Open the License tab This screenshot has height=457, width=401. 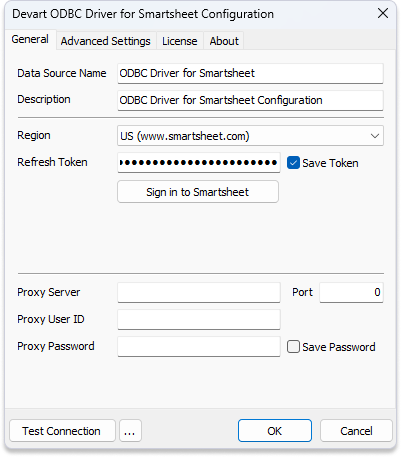click(x=180, y=41)
